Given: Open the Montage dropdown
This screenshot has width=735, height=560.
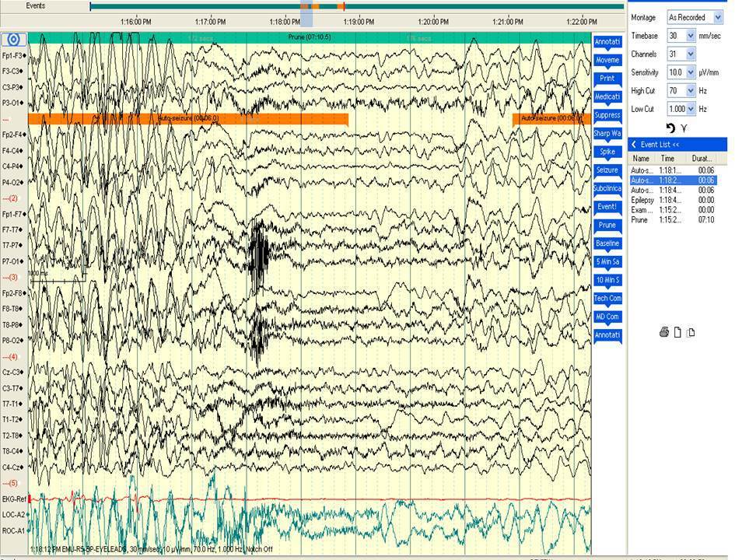Looking at the screenshot, I should (x=717, y=17).
